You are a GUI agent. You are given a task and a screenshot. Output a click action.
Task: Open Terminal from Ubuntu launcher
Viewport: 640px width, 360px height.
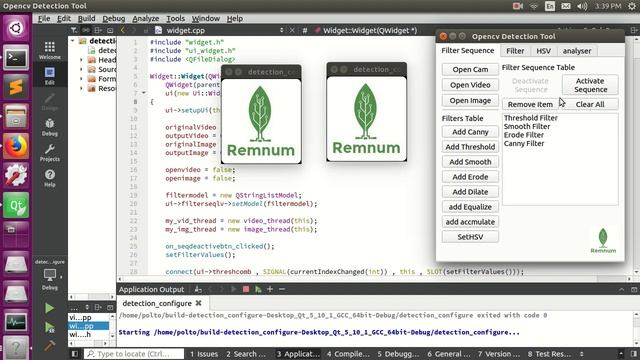pyautogui.click(x=16, y=58)
